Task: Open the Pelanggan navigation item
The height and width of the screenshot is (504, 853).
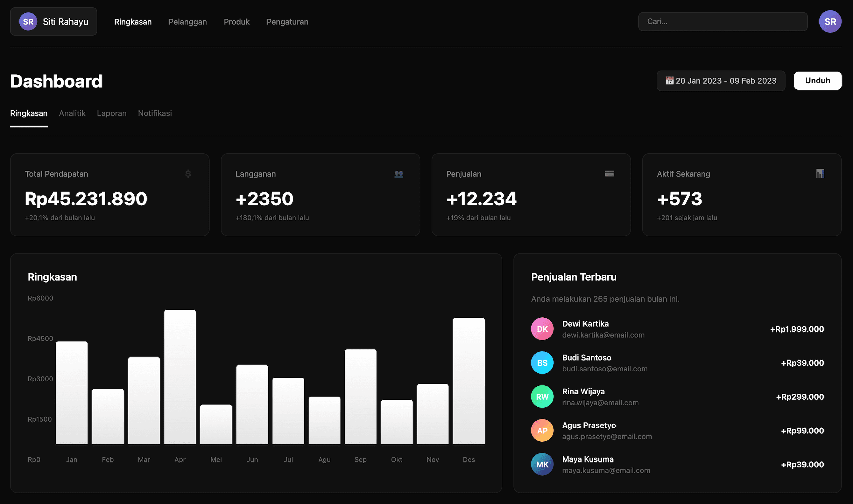Action: pyautogui.click(x=187, y=21)
